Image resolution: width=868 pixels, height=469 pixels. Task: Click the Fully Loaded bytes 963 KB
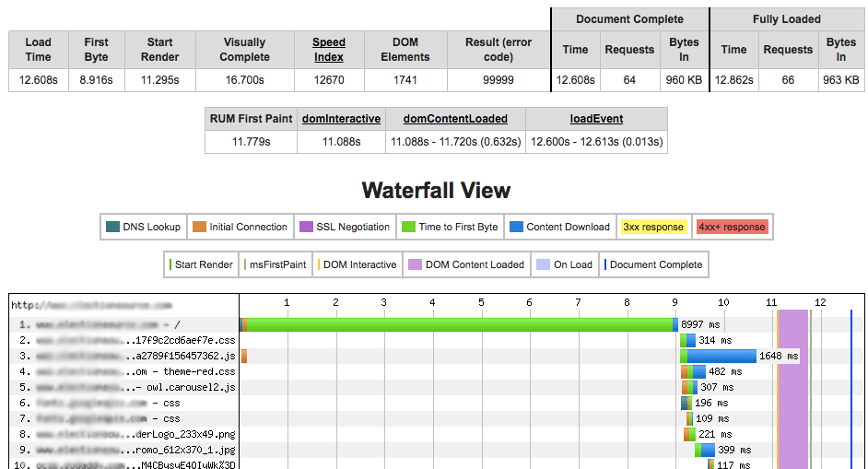[841, 80]
